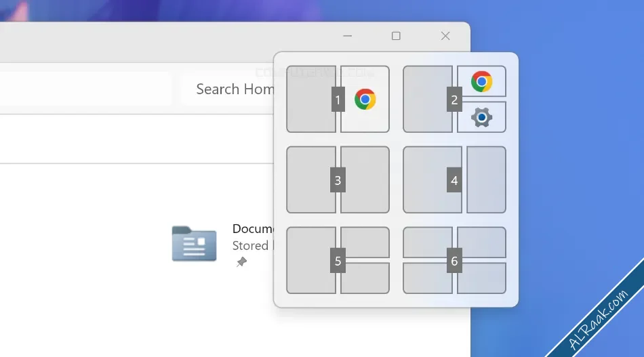This screenshot has height=357, width=644.
Task: Minimize the File Explorer window
Action: click(348, 36)
